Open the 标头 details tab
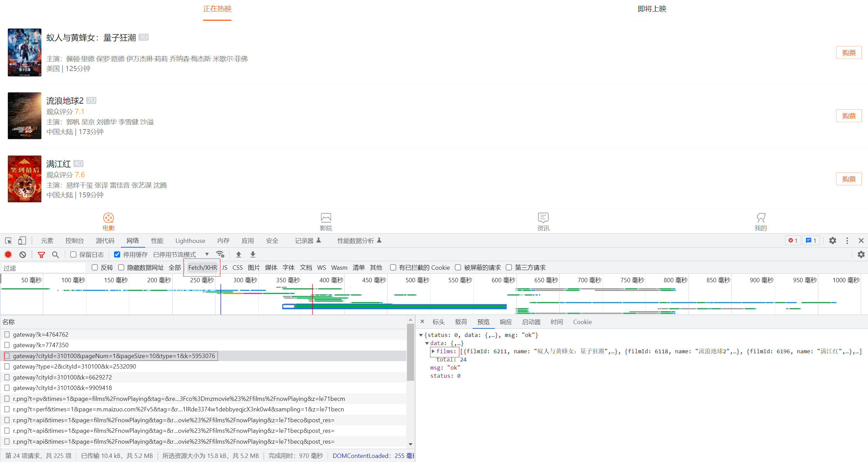 [439, 322]
